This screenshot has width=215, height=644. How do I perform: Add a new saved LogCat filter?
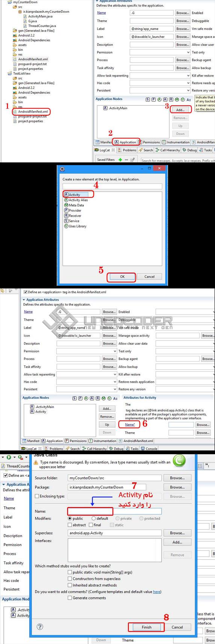[x=120, y=160]
